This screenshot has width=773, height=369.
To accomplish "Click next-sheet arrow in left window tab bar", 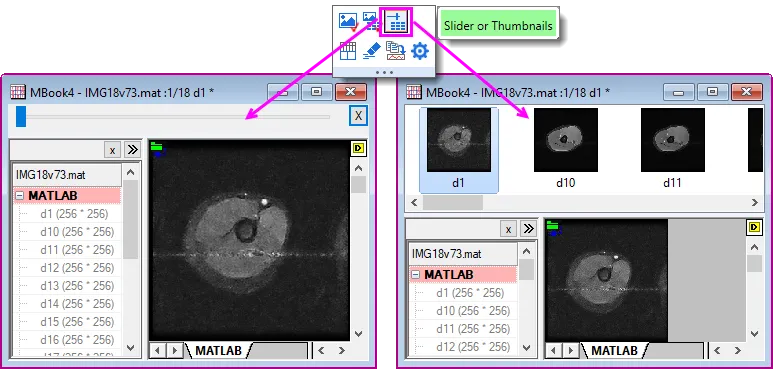I will tap(174, 351).
